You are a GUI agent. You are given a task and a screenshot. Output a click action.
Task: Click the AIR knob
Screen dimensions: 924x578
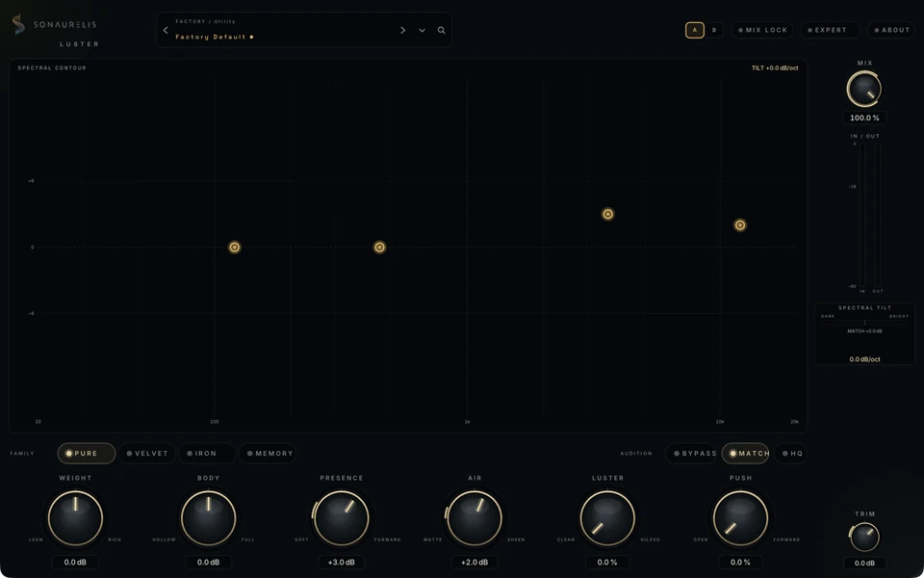coord(475,518)
